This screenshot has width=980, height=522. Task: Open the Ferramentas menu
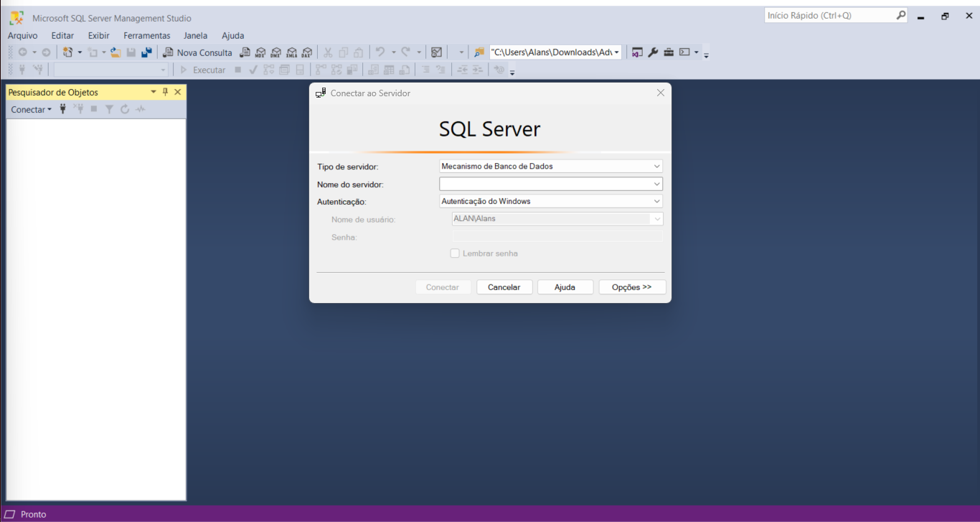click(147, 35)
